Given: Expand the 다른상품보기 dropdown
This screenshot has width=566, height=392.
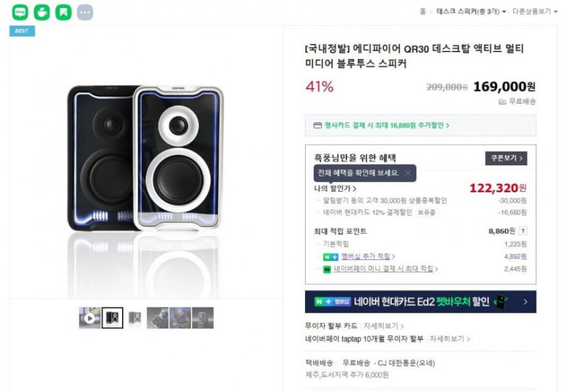Looking at the screenshot, I should [x=535, y=12].
